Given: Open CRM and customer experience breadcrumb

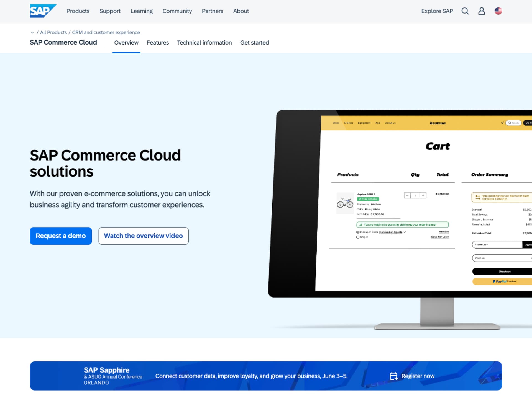Looking at the screenshot, I should (x=106, y=32).
